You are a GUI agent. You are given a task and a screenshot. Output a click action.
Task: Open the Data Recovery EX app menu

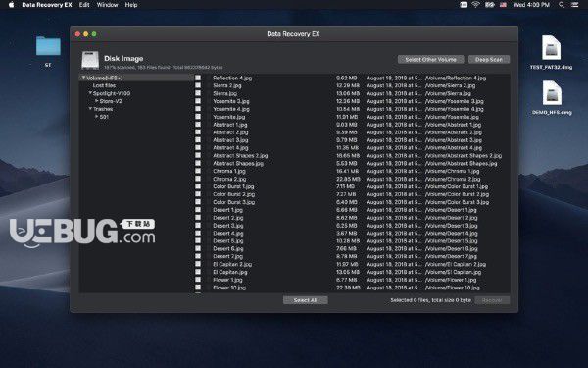47,5
